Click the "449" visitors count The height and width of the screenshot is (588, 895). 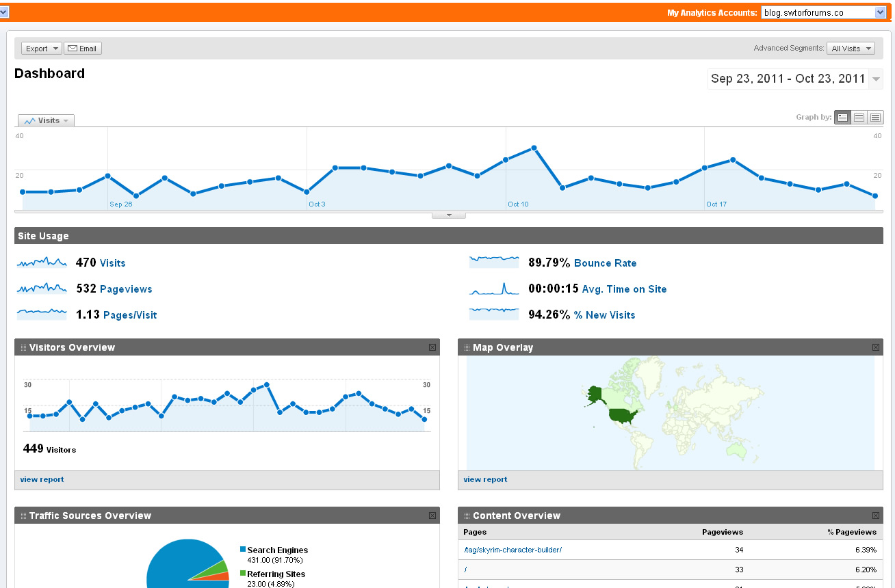(34, 449)
